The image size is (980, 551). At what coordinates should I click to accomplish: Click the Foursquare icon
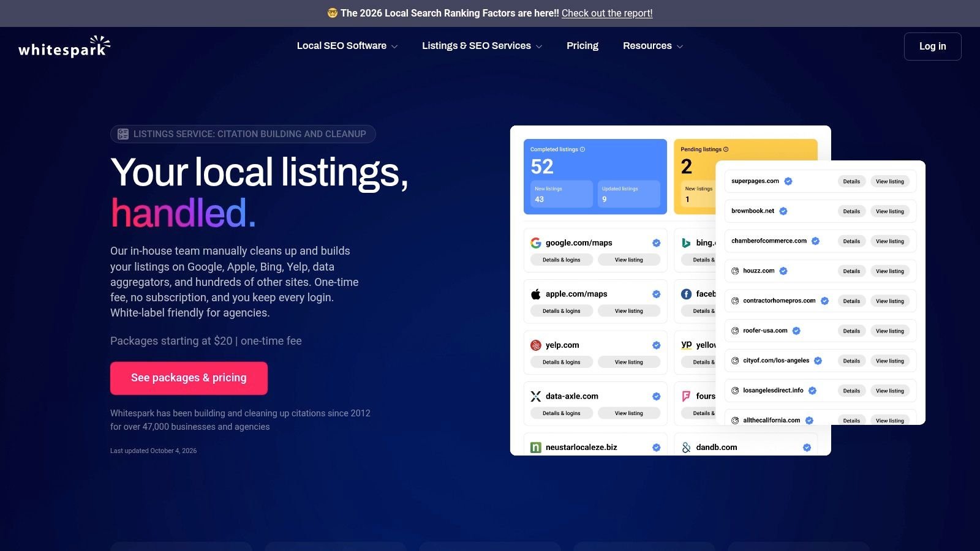(687, 396)
